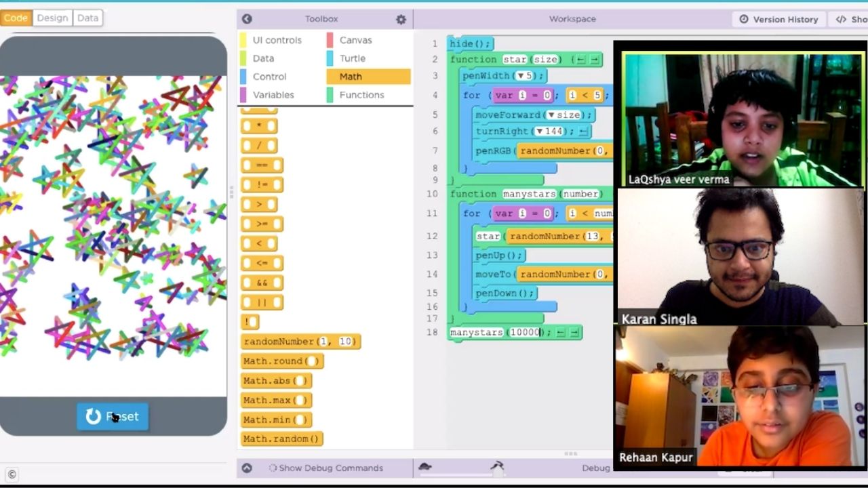Switch to the Design tab
Viewport: 868px width, 488px height.
(x=52, y=18)
